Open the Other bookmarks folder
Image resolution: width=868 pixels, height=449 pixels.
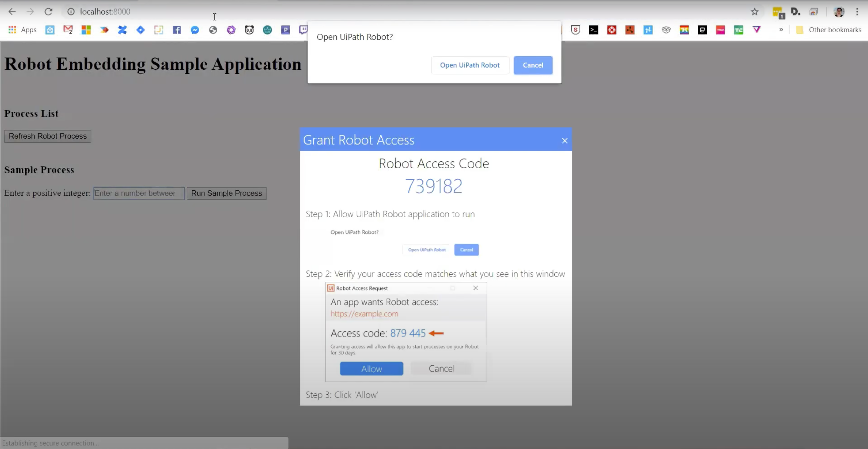(829, 30)
